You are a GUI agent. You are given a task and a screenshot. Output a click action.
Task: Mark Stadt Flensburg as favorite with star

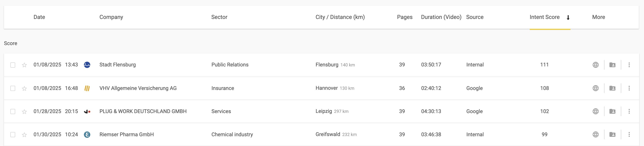click(24, 65)
